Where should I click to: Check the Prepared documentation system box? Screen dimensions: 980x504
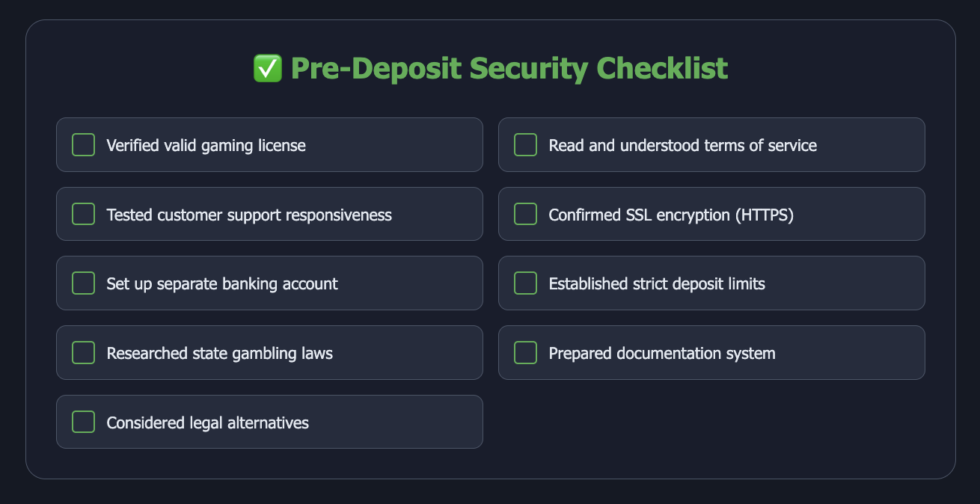click(x=525, y=352)
